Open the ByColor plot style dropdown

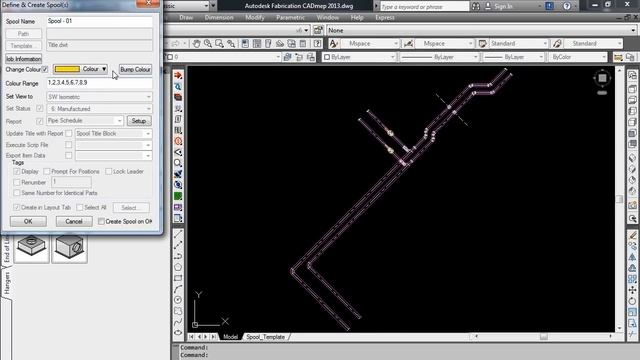(x=578, y=57)
